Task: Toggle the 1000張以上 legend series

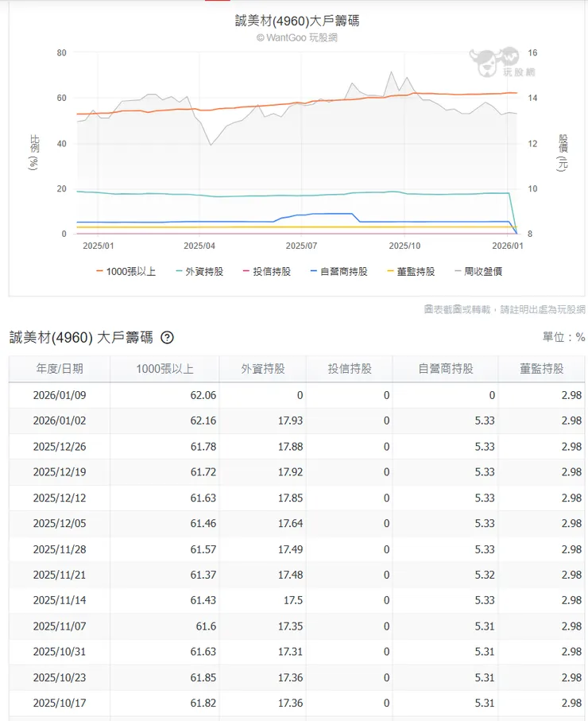Action: [x=126, y=272]
